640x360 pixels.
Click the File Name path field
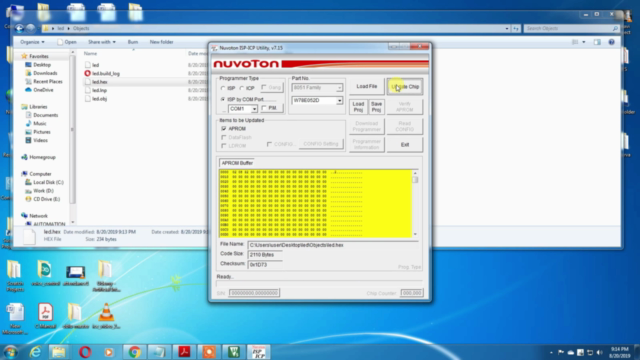333,245
